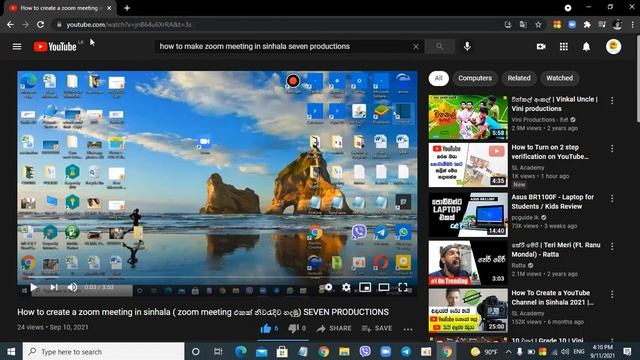Viewport: 640px width, 360px height.
Task: Open the Create video camera icon
Action: (x=541, y=47)
